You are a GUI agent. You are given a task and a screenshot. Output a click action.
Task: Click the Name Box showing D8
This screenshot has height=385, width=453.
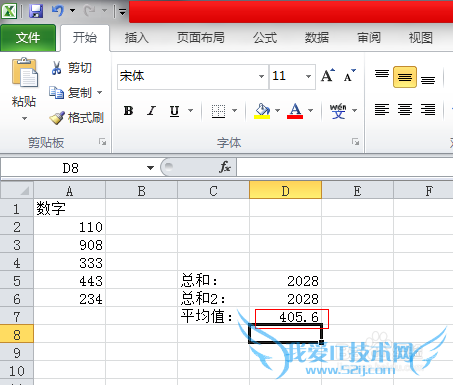(71, 168)
